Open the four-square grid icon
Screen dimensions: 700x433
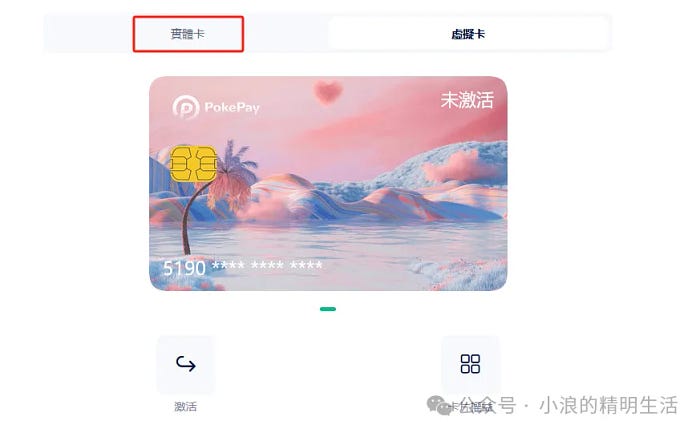[470, 364]
